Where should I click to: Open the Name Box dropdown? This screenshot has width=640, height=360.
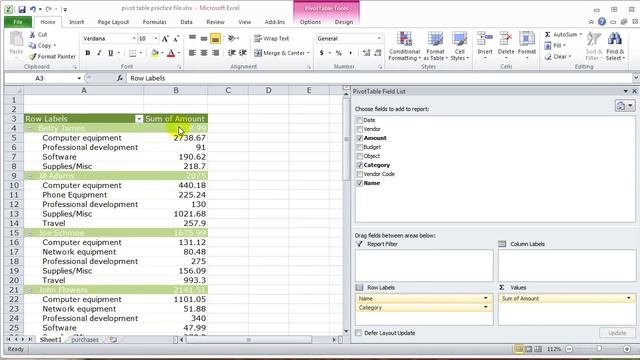coord(79,78)
